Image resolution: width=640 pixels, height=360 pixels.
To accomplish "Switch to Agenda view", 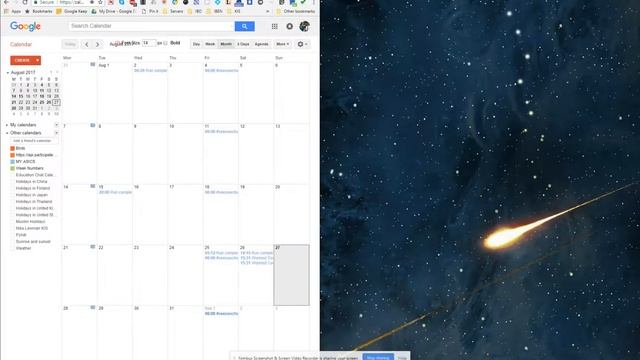I will click(262, 44).
